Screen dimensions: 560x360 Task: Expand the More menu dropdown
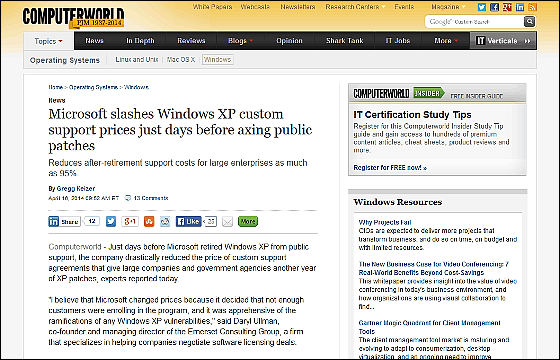(x=446, y=41)
